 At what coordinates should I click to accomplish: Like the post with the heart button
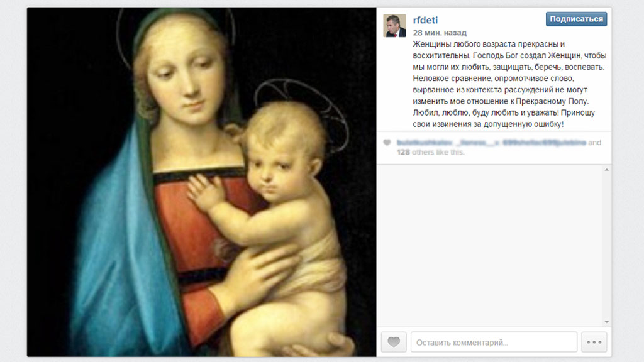(394, 342)
